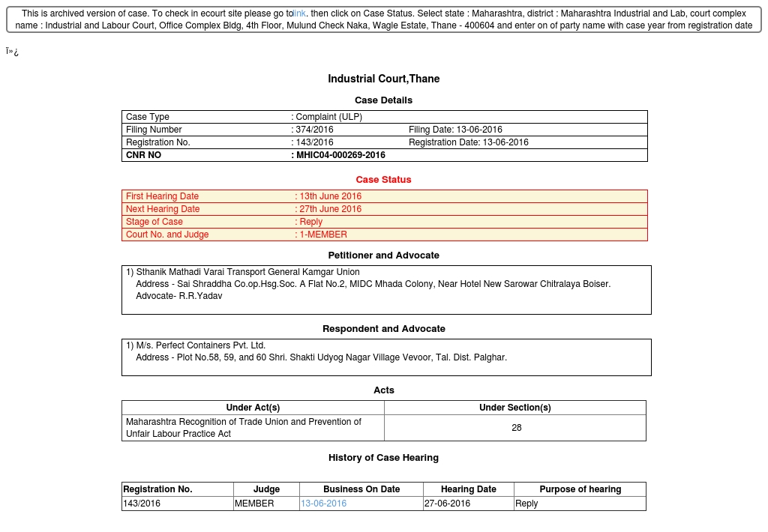Select respondent M/s. Perfect Containers Pvt. Ltd.
The height and width of the screenshot is (532, 768).
tap(200, 345)
